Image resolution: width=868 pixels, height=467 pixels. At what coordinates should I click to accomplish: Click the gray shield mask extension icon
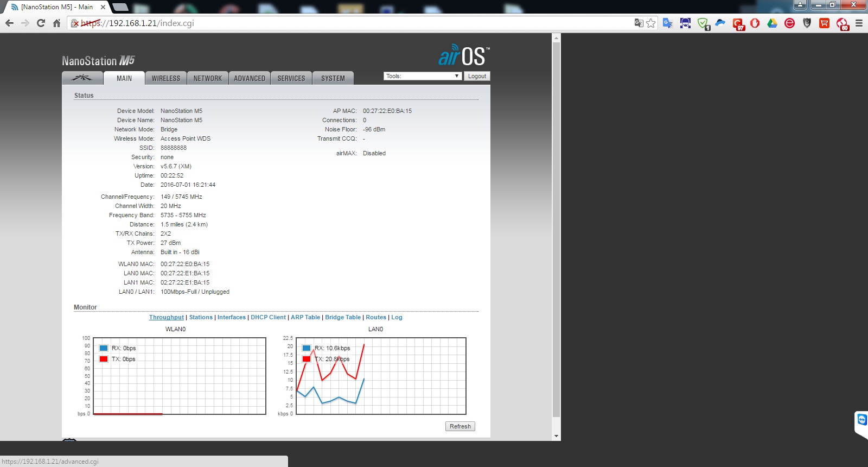pos(807,23)
